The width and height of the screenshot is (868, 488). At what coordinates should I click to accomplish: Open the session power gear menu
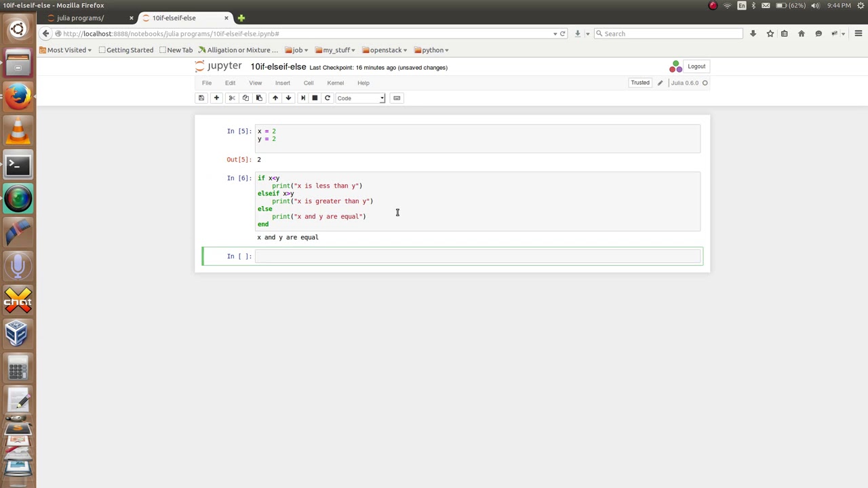point(859,5)
